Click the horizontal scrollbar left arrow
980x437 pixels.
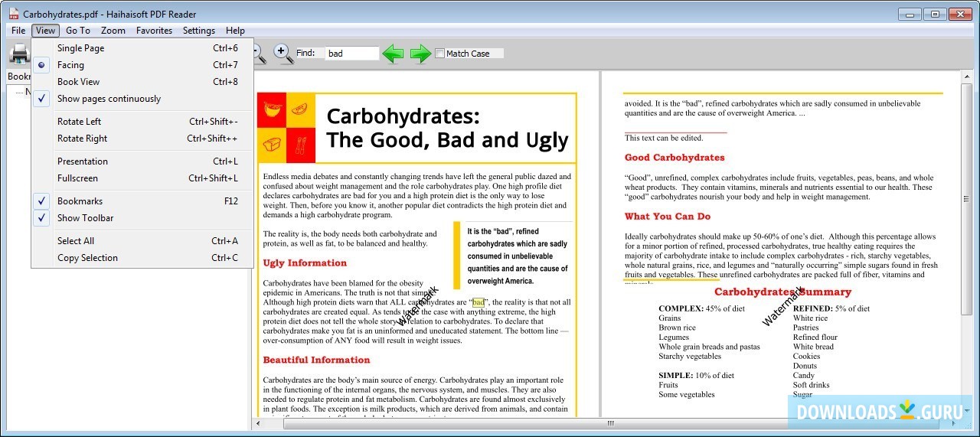tap(258, 423)
